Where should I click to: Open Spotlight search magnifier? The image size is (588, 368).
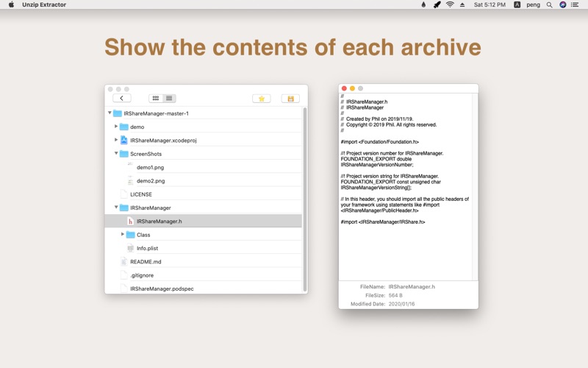(549, 4)
